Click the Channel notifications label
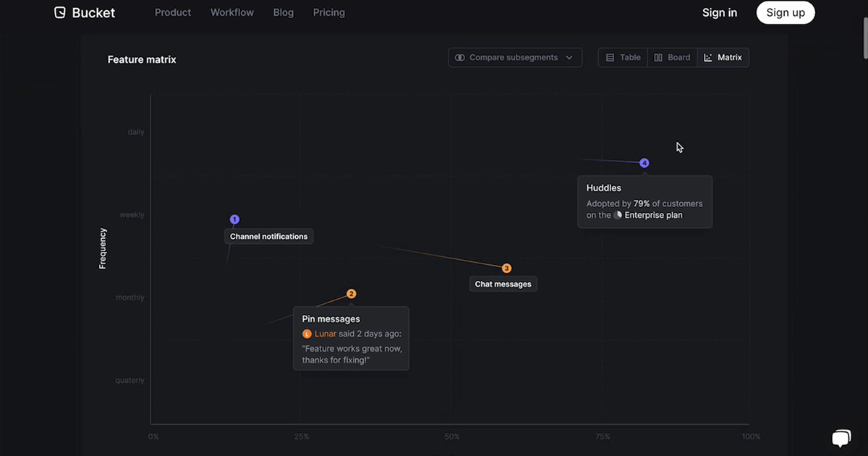868x456 pixels. click(x=269, y=236)
